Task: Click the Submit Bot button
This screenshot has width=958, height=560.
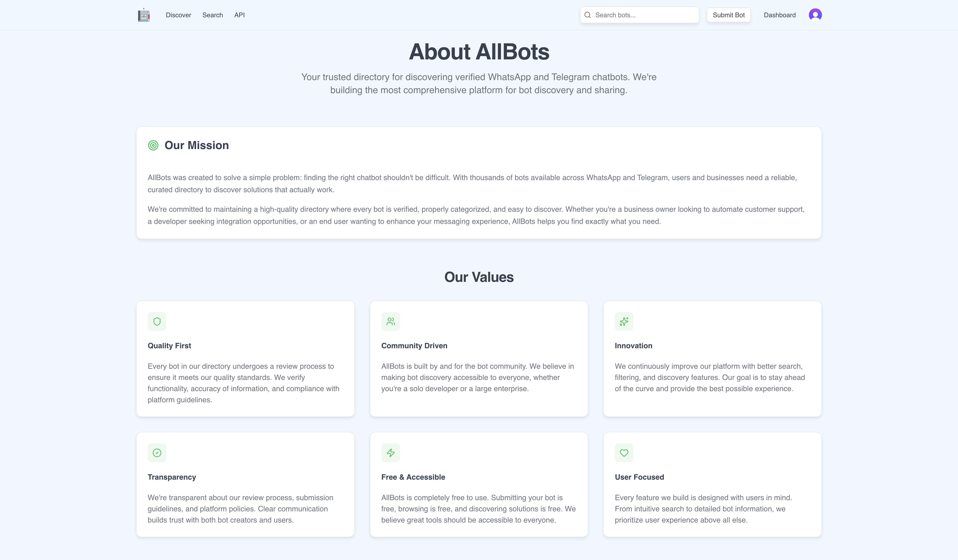Action: click(728, 15)
